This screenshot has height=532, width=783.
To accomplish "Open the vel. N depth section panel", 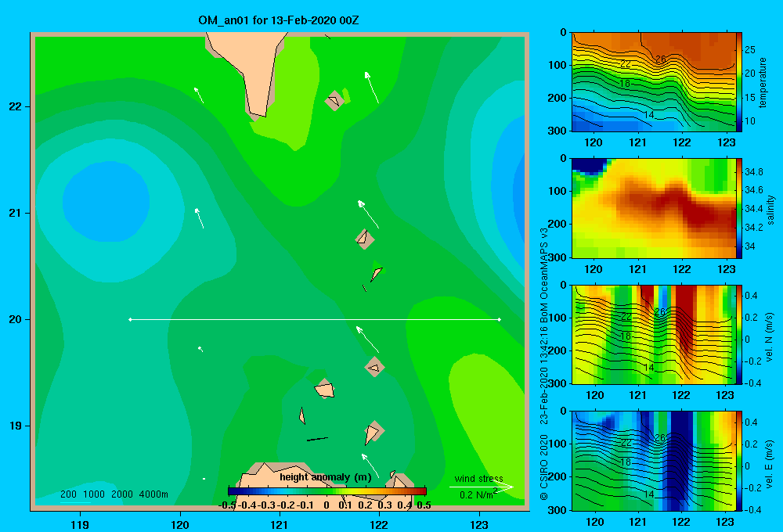I will tap(654, 334).
